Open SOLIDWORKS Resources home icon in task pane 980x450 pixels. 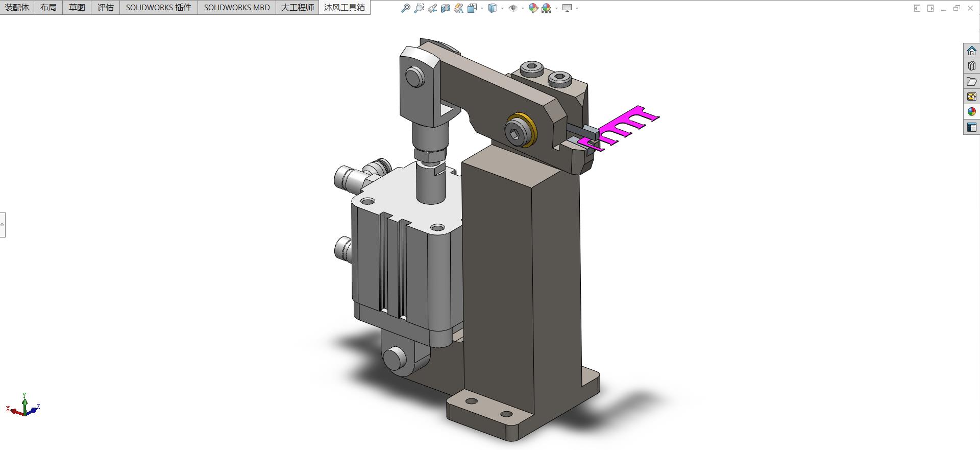click(x=972, y=51)
